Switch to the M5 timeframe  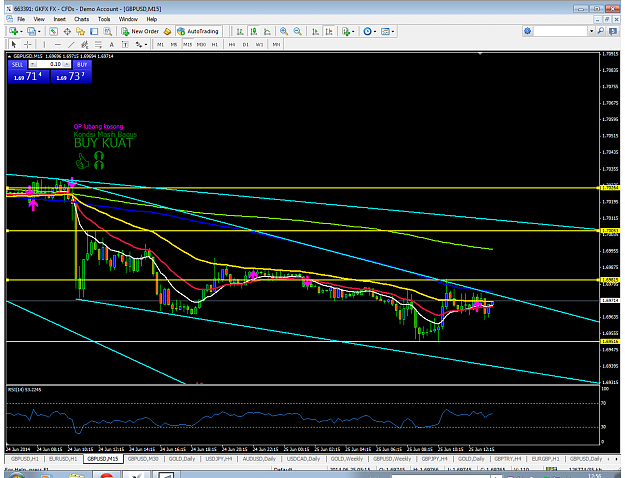click(174, 44)
